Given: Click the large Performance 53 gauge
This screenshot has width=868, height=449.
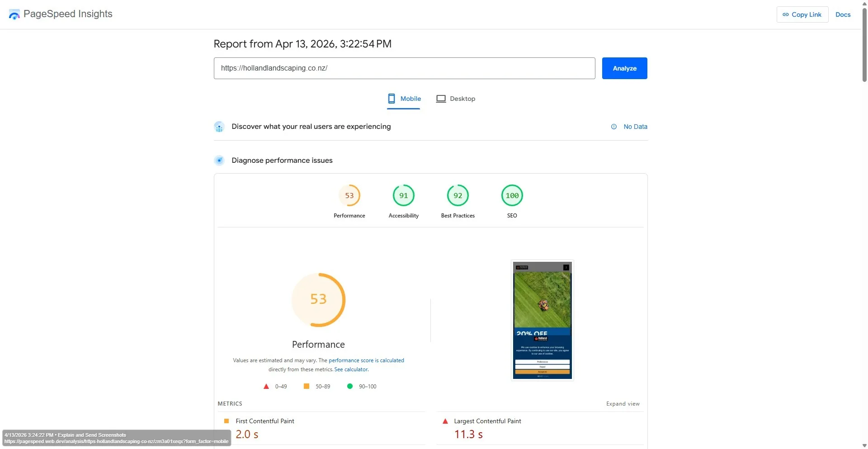Looking at the screenshot, I should tap(318, 300).
